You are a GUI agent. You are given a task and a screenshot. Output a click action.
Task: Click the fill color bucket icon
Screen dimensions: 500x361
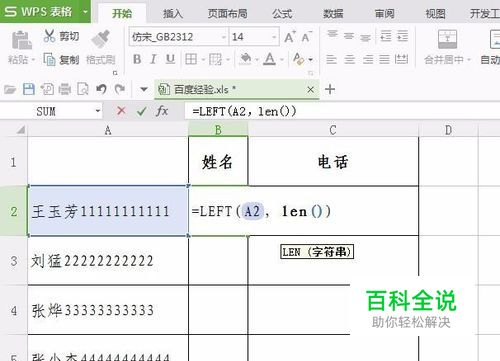coord(246,59)
